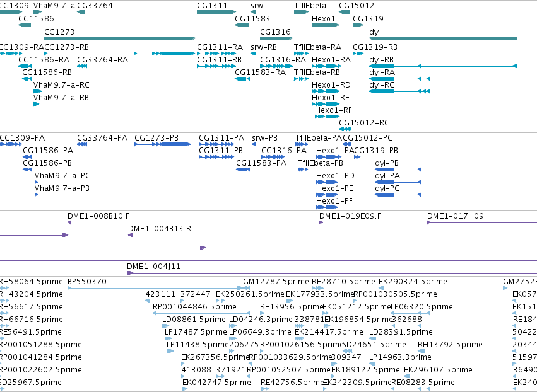Viewport: 537px width, 392px height.
Task: Click transcript srw-RB
Action: [254, 54]
